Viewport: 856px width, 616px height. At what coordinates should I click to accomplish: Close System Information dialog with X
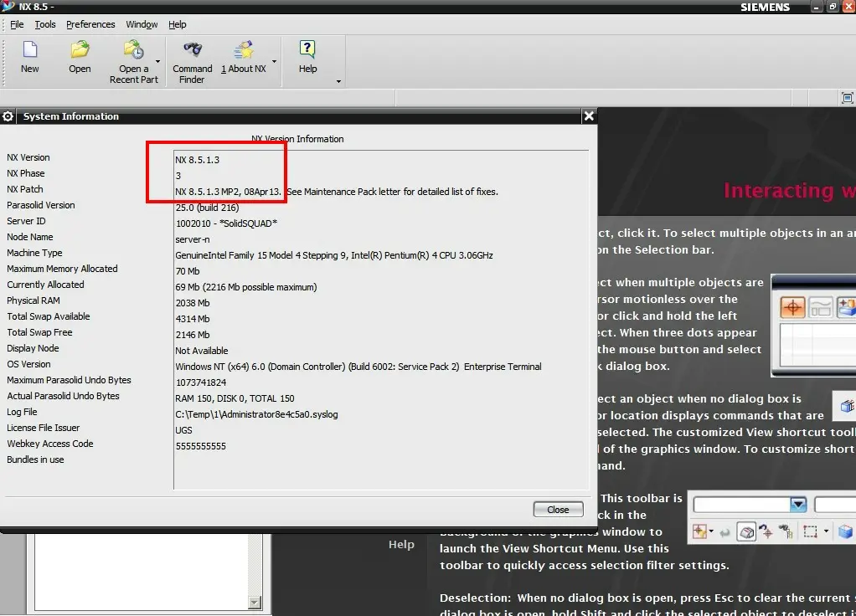[x=589, y=116]
